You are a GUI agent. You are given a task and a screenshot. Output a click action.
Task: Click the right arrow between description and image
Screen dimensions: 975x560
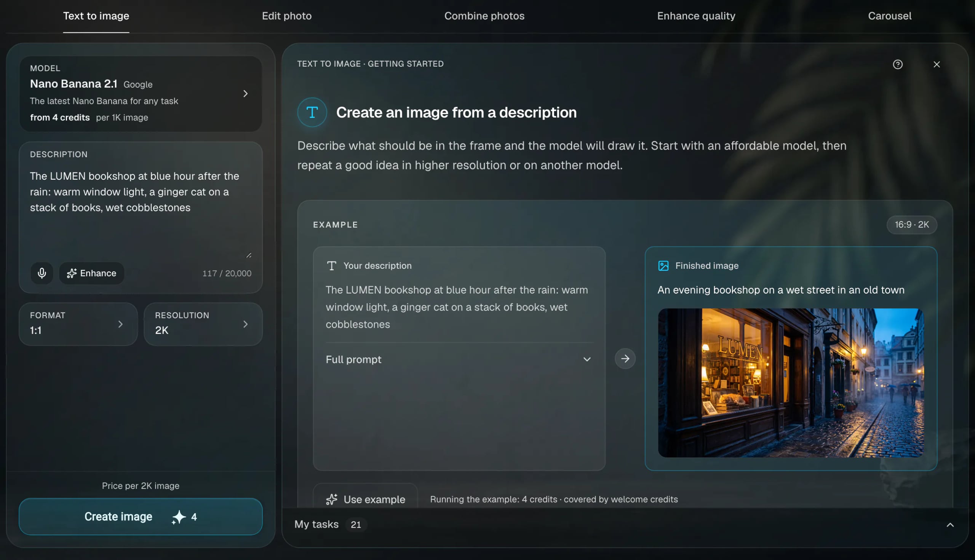625,359
